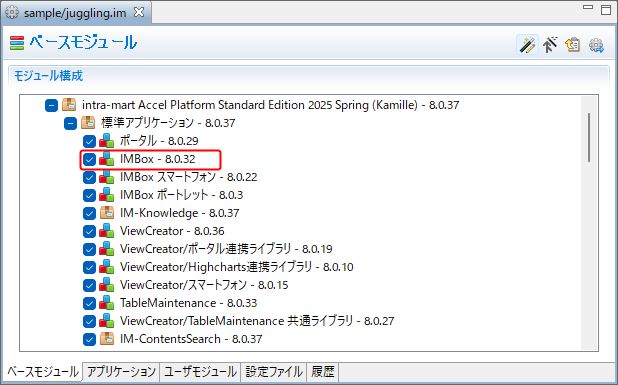
Task: Click the package icon beside 標準アプリケーション
Action: (88, 123)
